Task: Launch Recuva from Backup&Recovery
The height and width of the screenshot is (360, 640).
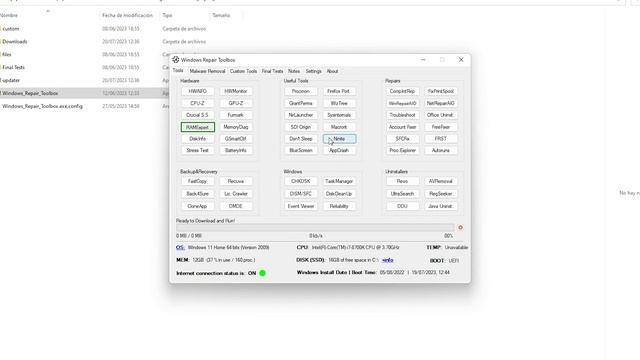Action: point(236,181)
